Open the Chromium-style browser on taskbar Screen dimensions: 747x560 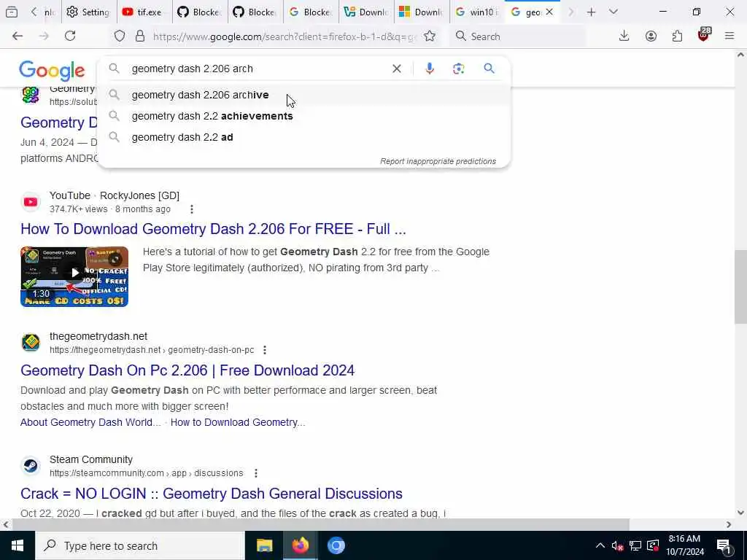336,545
